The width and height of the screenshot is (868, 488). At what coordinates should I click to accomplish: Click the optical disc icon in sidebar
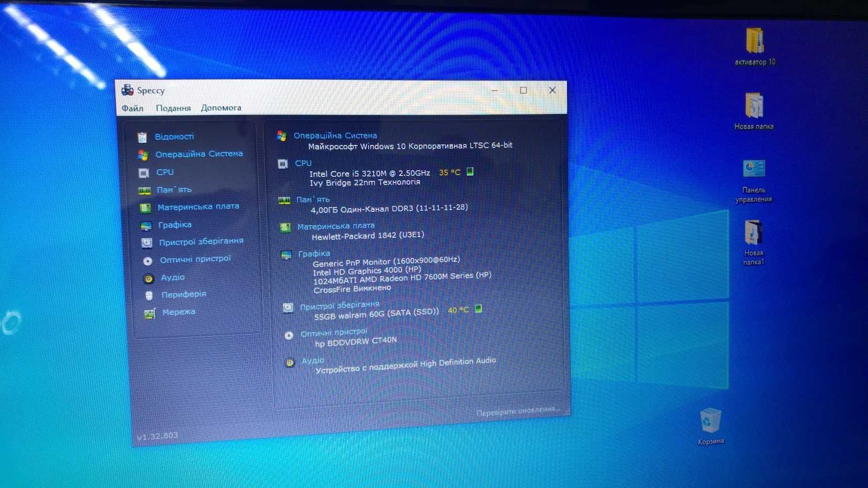(148, 261)
